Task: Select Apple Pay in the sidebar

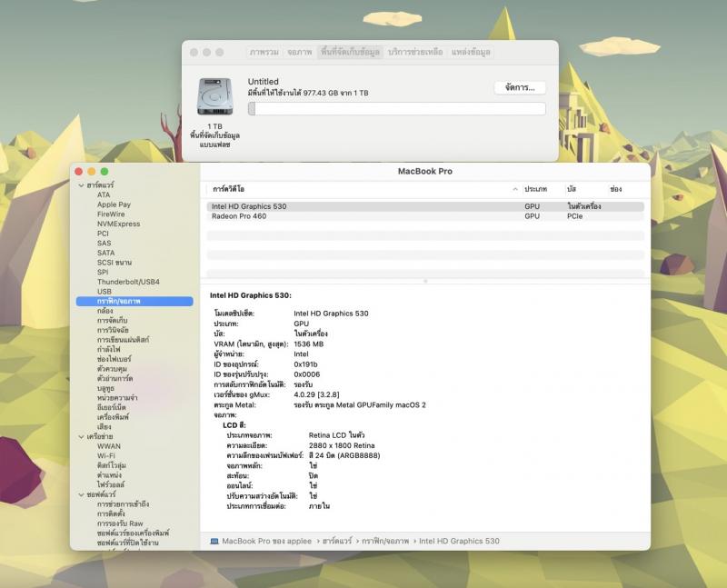Action: point(115,204)
